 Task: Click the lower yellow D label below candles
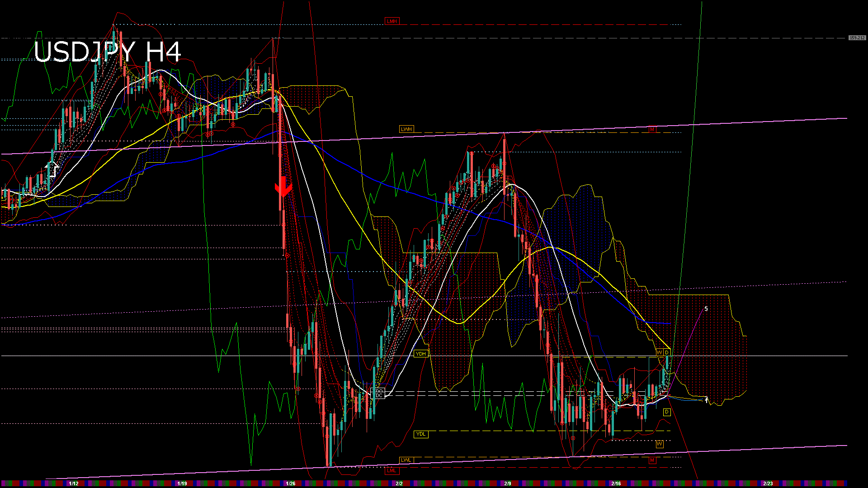[x=667, y=412]
